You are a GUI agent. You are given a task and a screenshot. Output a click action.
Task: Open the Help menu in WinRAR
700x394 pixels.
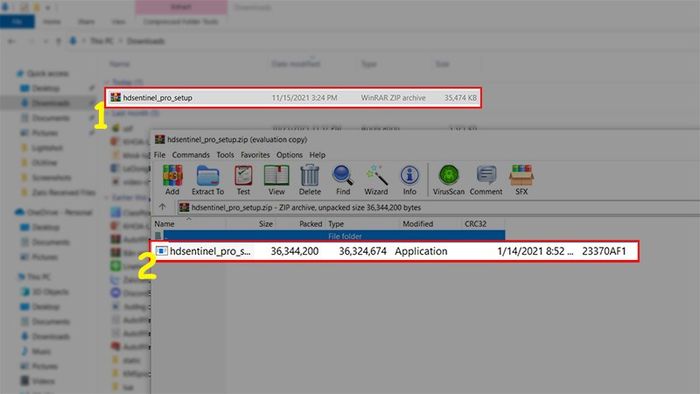click(317, 155)
